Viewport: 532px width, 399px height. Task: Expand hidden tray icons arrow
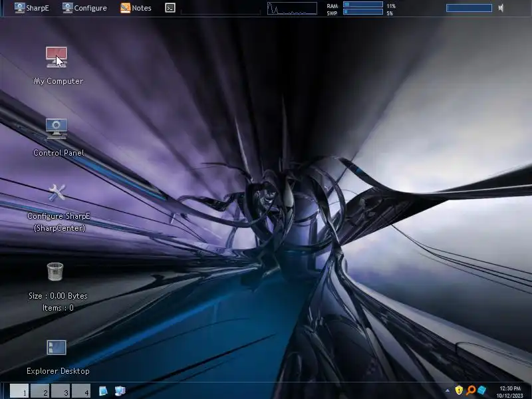tap(447, 391)
